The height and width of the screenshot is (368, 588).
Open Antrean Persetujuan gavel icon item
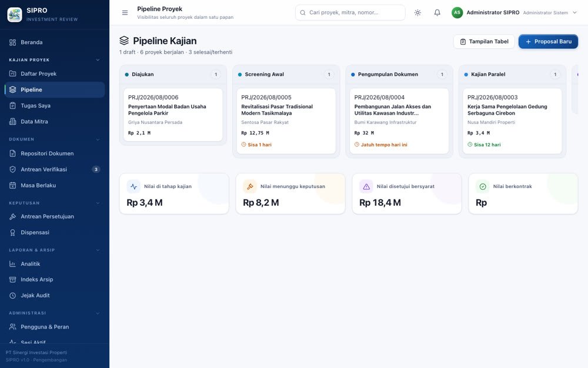point(55,216)
